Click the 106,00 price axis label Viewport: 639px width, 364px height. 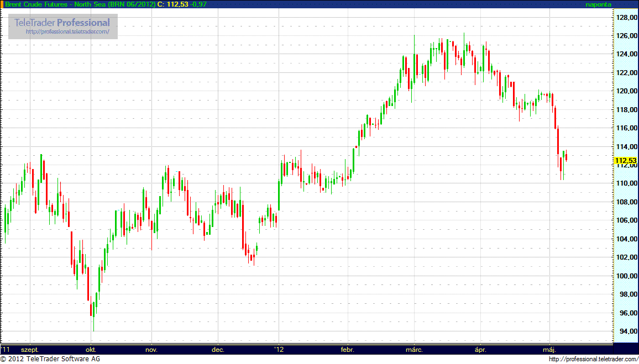(627, 220)
